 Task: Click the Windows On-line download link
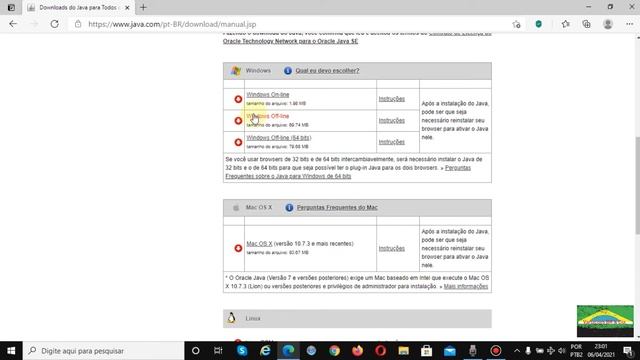point(268,94)
